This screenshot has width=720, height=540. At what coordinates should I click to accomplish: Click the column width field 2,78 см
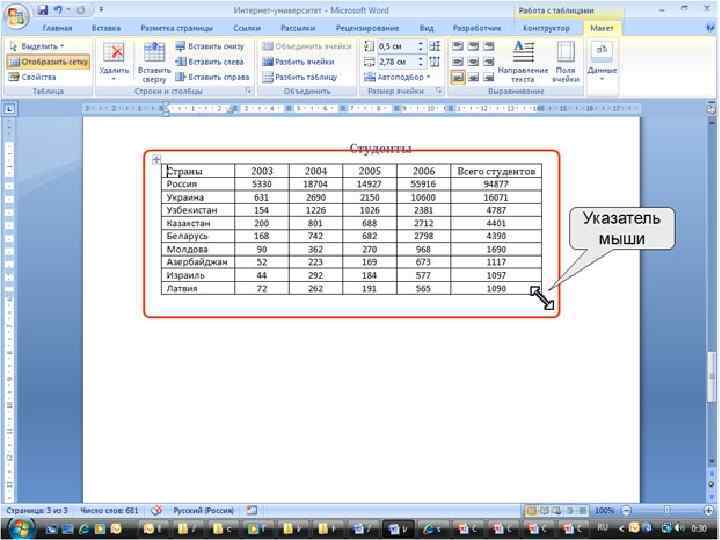(x=397, y=62)
